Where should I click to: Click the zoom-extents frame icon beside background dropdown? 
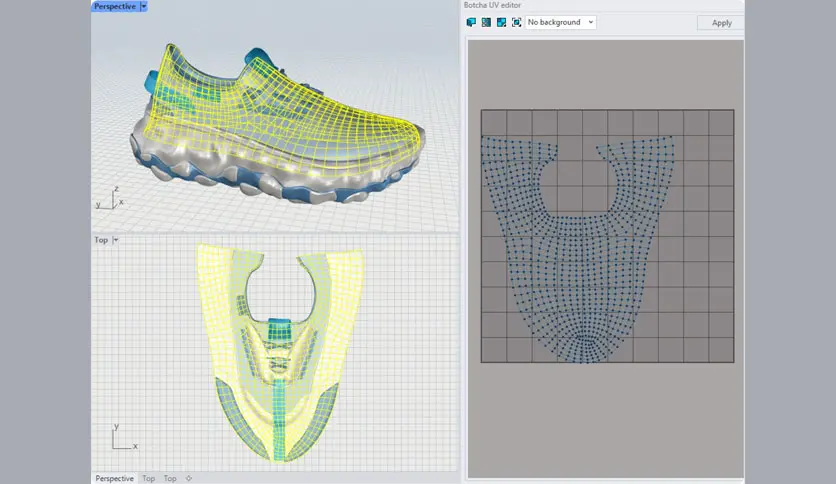tap(516, 22)
